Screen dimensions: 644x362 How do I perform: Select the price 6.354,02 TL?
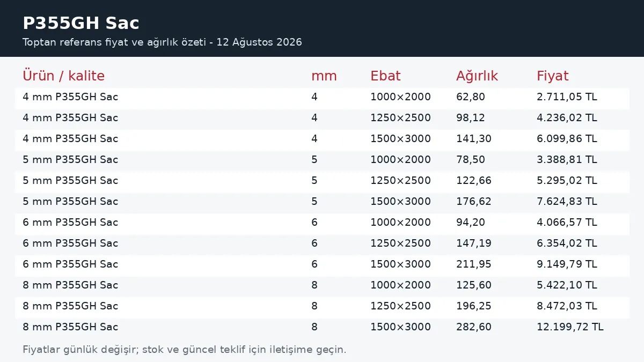point(567,243)
